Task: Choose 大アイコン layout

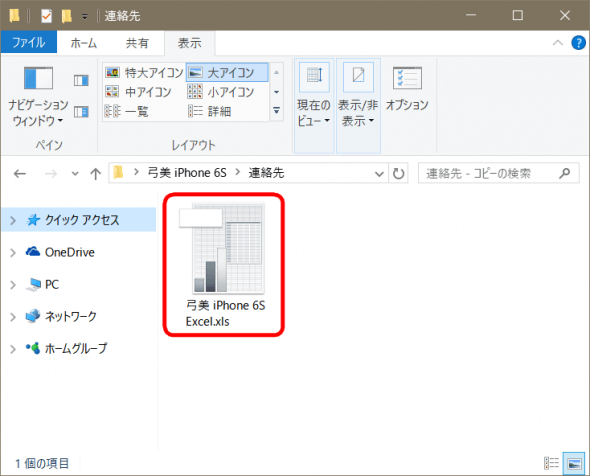Action: tap(227, 72)
